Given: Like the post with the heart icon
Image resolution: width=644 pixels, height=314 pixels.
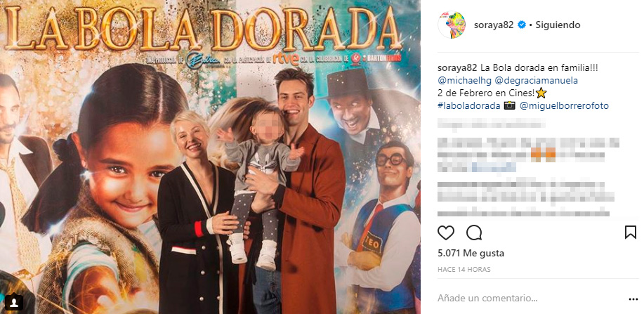Looking at the screenshot, I should (446, 233).
